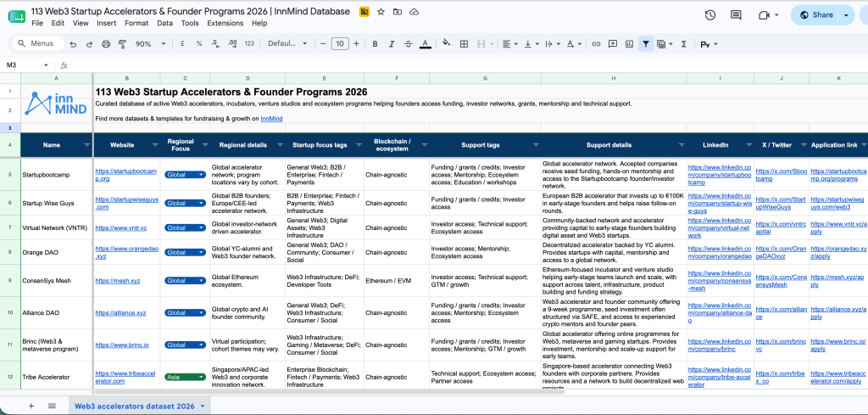868x415 pixels.
Task: Redo the last action
Action: [x=89, y=44]
